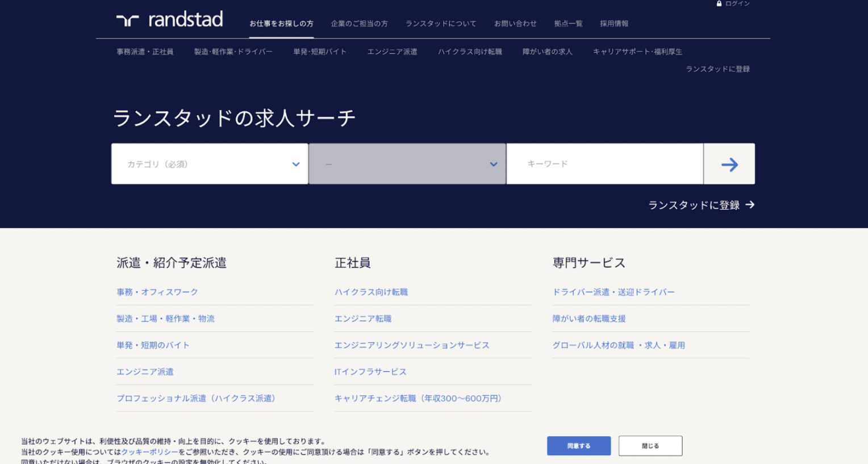Select 単発･短期バイト in sub navigation
This screenshot has height=464, width=868.
pos(320,52)
